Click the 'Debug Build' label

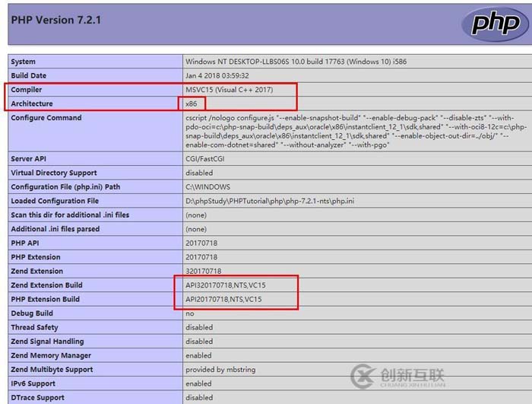pos(32,313)
